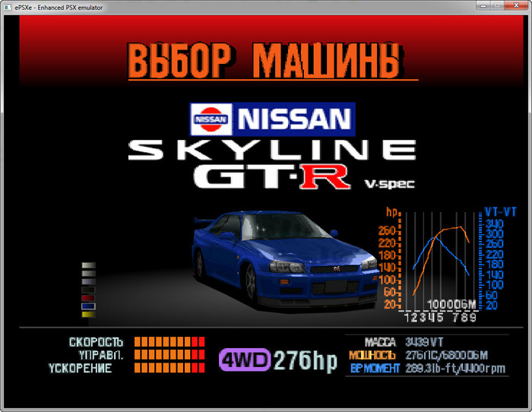Image resolution: width=532 pixels, height=412 pixels.
Task: Click the УПРАВЛ. handling rating bar
Action: (x=169, y=355)
